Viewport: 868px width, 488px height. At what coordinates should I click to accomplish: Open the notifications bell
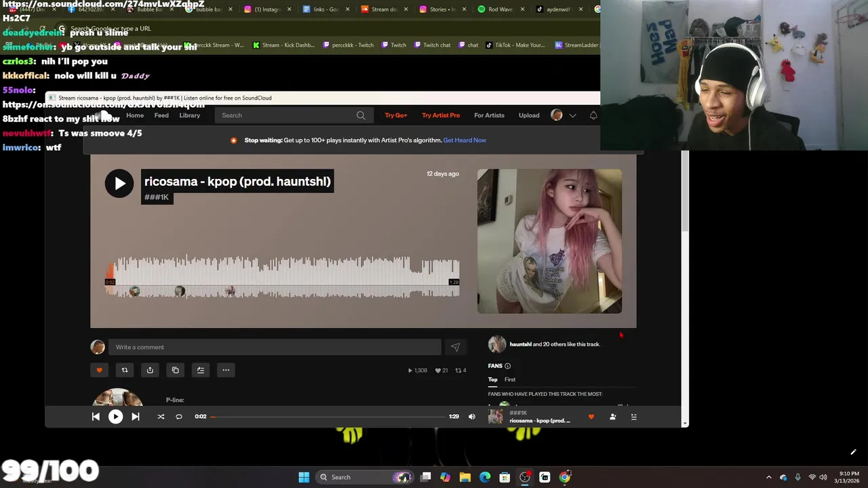pos(593,115)
